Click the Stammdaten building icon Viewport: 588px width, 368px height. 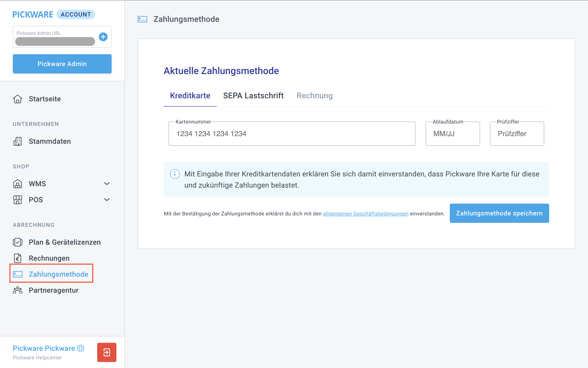[x=18, y=141]
